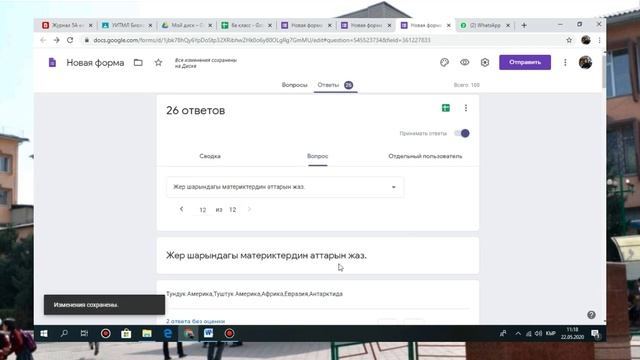Open responses three-dot options menu
Screen dimensions: 640x360
tap(466, 108)
